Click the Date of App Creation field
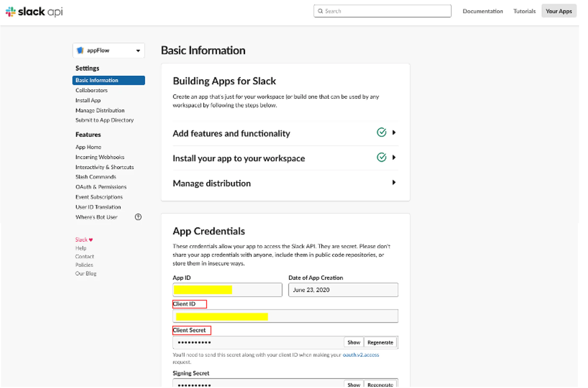Screen dimensions: 588x388 point(343,290)
